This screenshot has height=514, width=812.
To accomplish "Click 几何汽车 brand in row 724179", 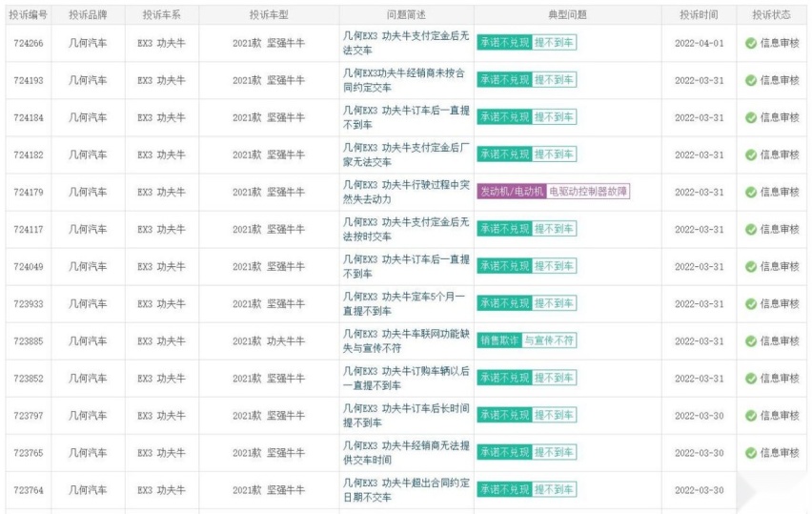I will pos(88,193).
